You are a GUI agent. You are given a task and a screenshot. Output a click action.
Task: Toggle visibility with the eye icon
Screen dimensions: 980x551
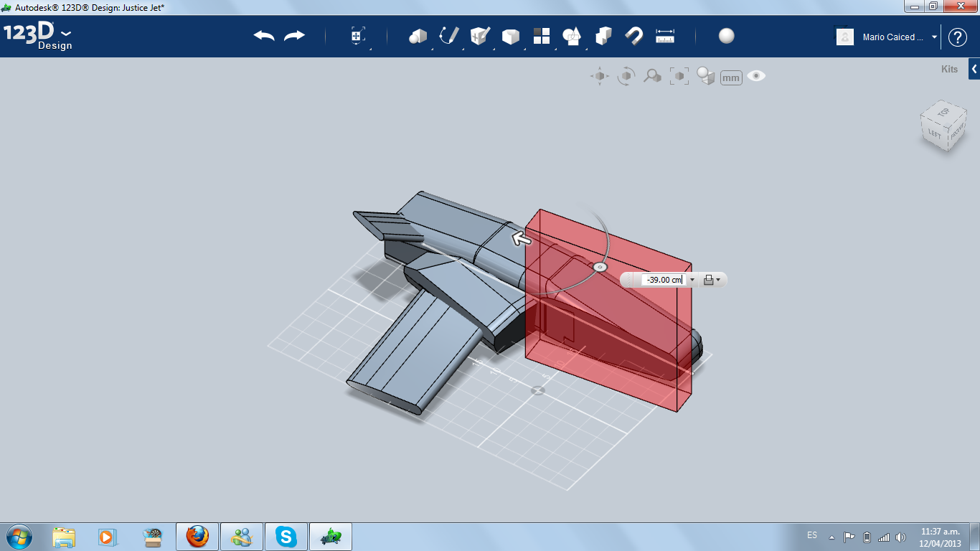(756, 76)
